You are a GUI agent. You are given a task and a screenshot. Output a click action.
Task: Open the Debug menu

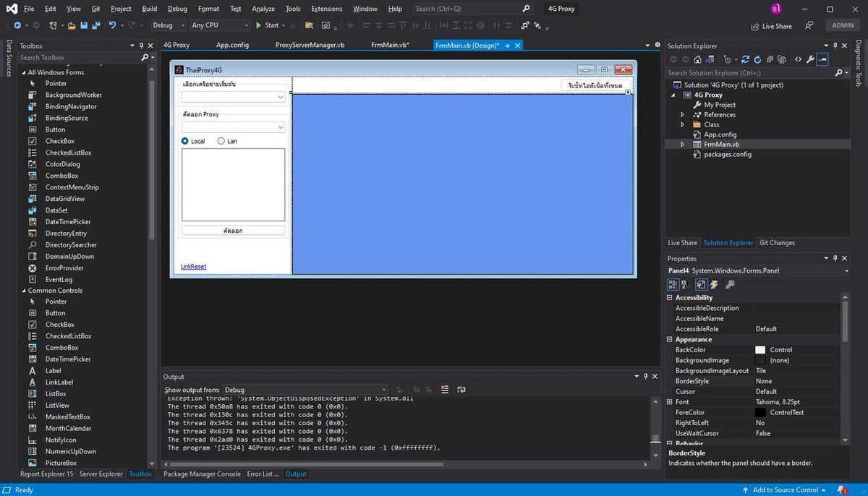click(177, 9)
